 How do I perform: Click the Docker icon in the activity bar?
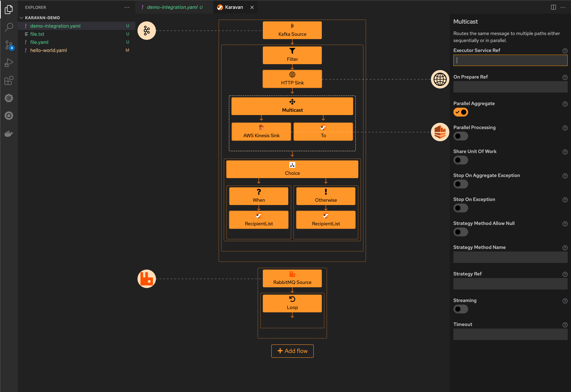pos(9,133)
